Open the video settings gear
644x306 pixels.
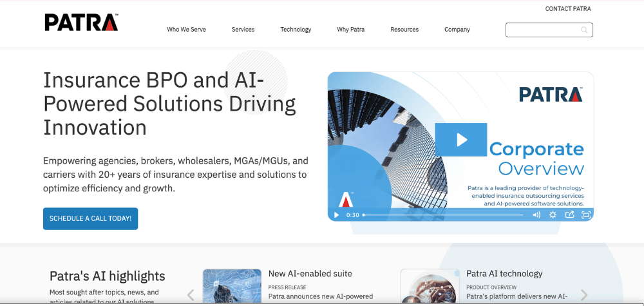[553, 215]
